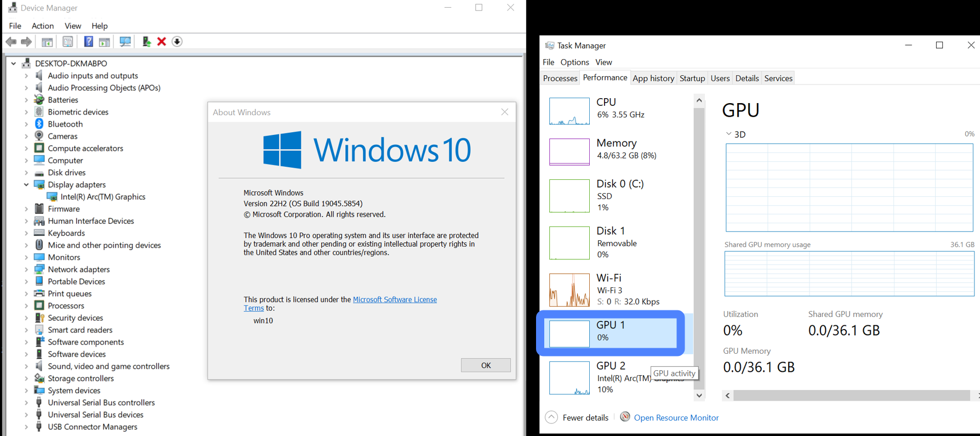Open the Microsoft Software License Terms link
Viewport: 980px width, 436px height.
[x=395, y=299]
